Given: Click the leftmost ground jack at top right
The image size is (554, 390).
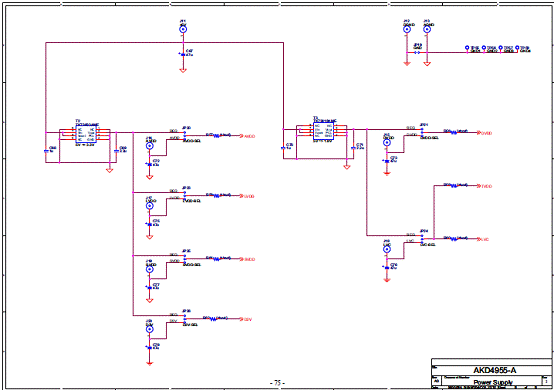Looking at the screenshot, I should click(x=407, y=29).
